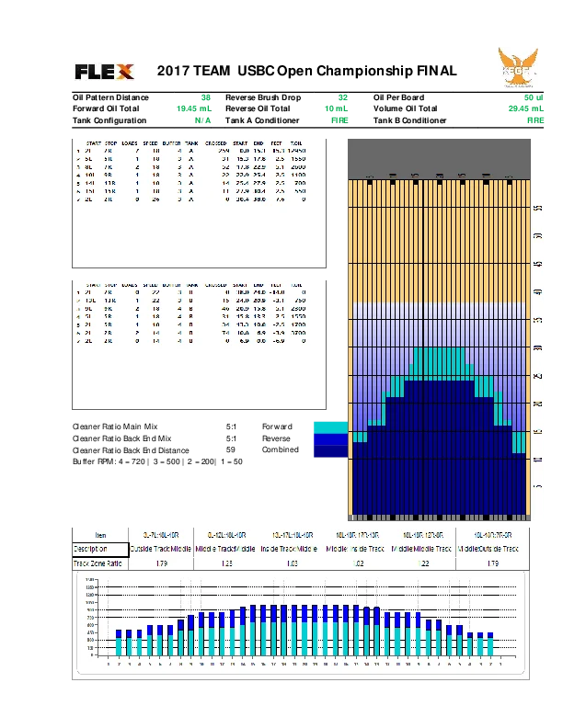This screenshot has height=728, width=563.
Task: Click the Item header cell
Action: [100, 535]
